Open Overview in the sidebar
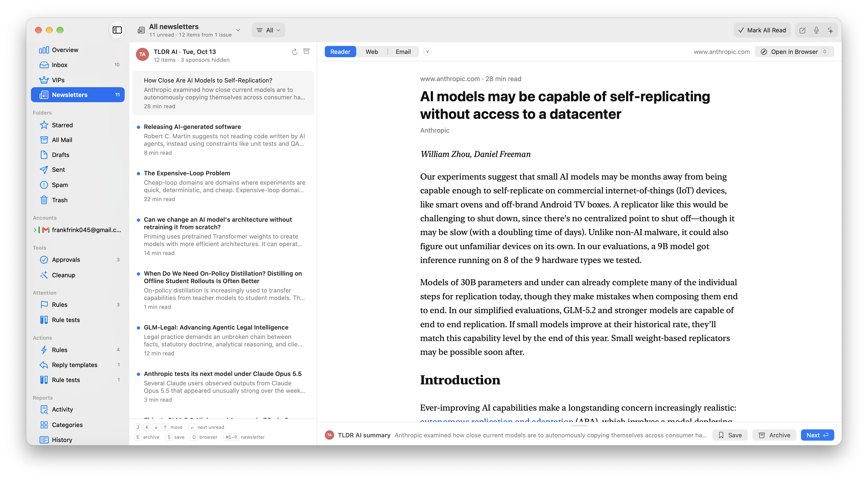868x480 pixels. pos(78,50)
